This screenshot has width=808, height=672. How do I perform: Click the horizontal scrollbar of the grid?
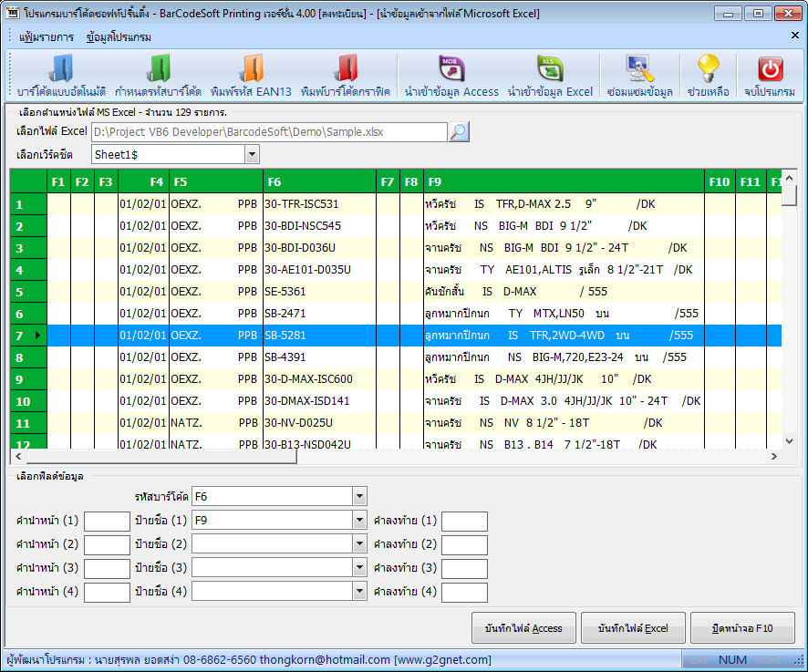tap(396, 457)
